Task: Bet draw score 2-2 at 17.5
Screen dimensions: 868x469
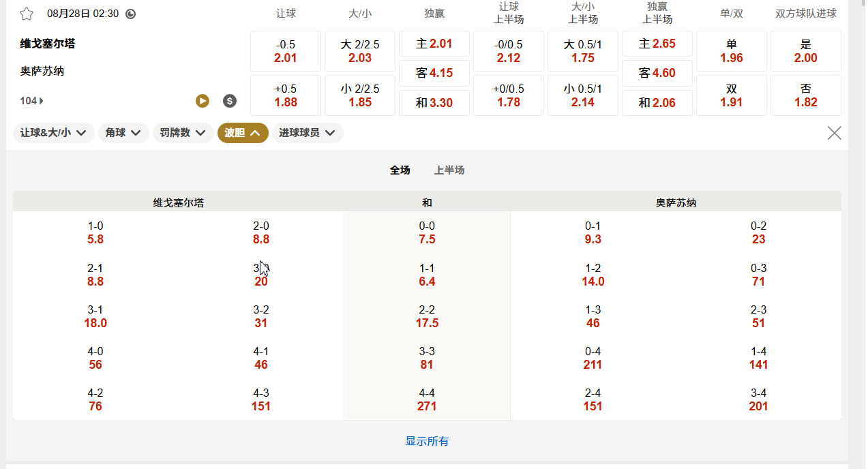Action: pos(427,316)
